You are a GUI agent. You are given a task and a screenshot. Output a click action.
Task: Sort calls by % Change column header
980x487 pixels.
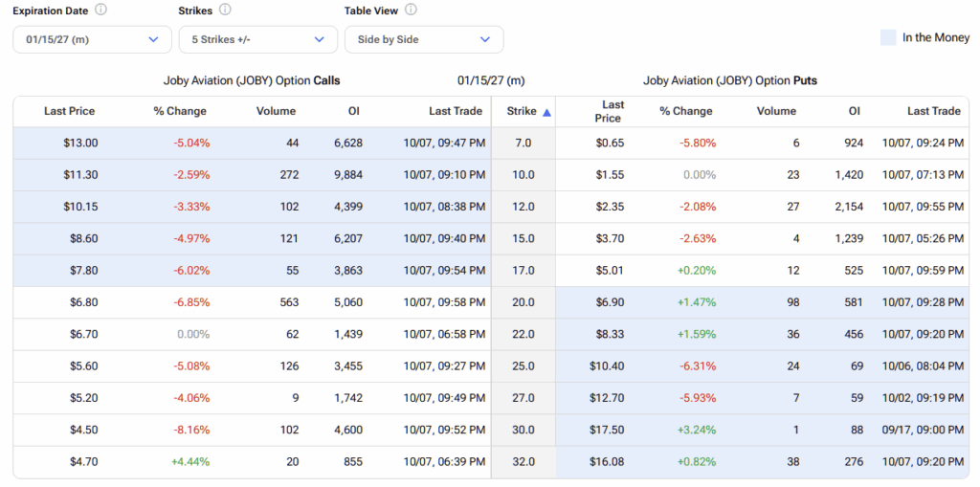click(x=180, y=111)
